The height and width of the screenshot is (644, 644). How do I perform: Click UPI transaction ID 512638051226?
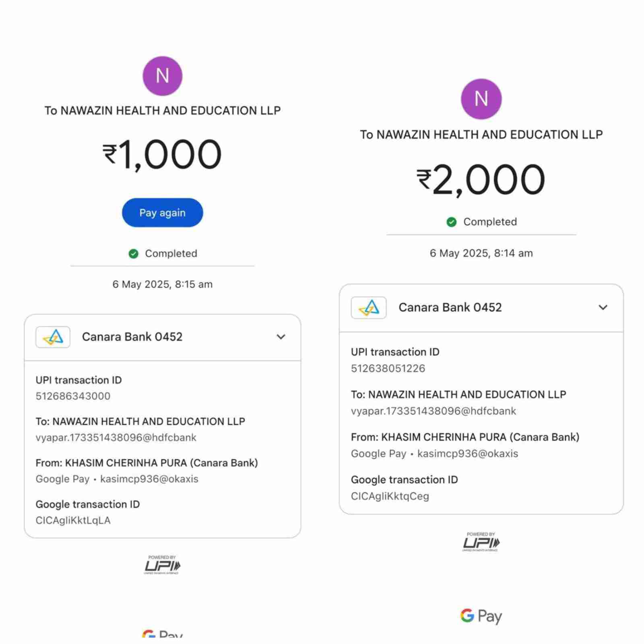[388, 368]
